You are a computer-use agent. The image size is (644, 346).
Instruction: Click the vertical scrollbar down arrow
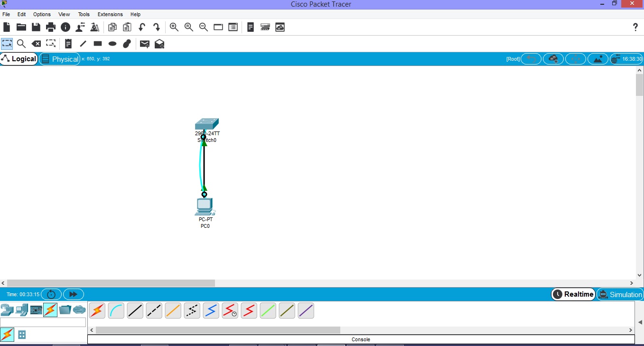click(639, 275)
